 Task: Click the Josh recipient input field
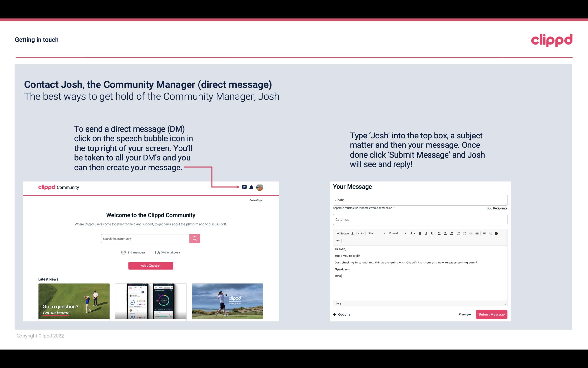(419, 200)
